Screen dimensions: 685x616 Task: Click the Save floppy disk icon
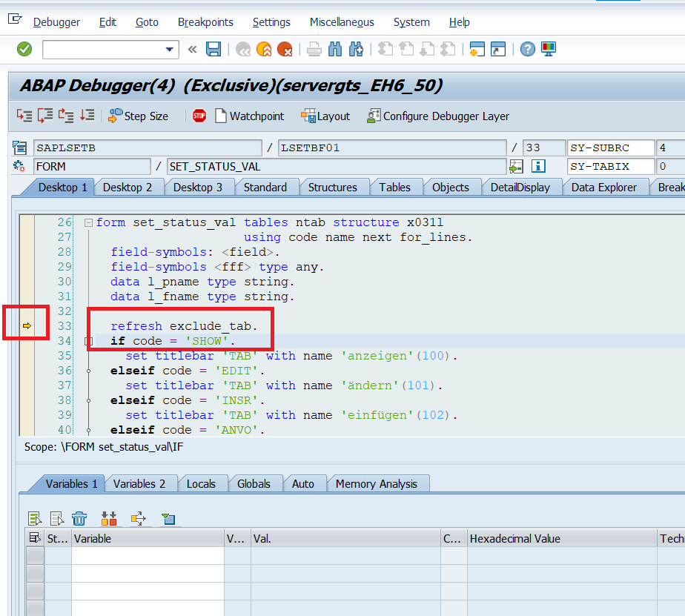214,50
